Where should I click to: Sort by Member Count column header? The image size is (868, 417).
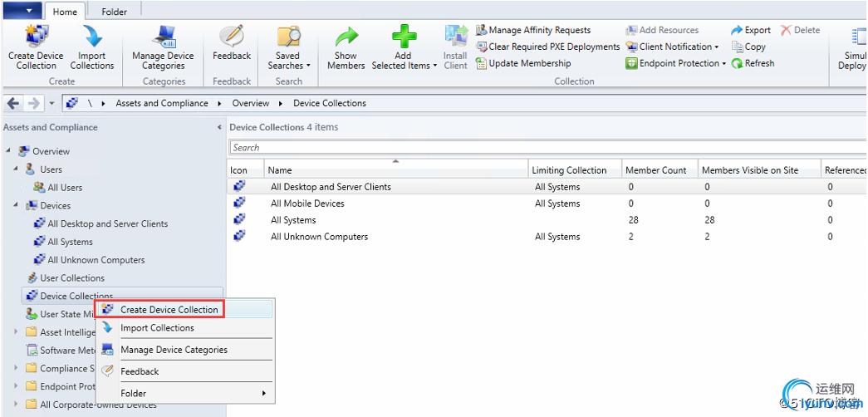659,170
